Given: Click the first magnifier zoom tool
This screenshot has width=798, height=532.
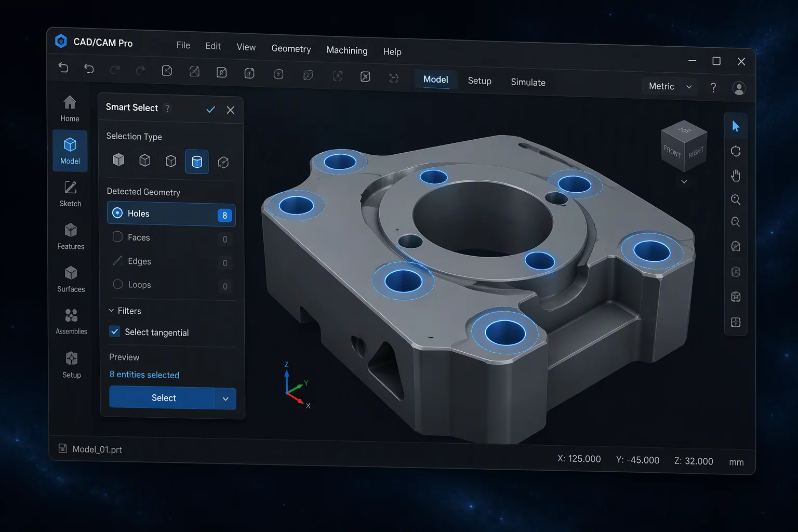Looking at the screenshot, I should [x=736, y=199].
